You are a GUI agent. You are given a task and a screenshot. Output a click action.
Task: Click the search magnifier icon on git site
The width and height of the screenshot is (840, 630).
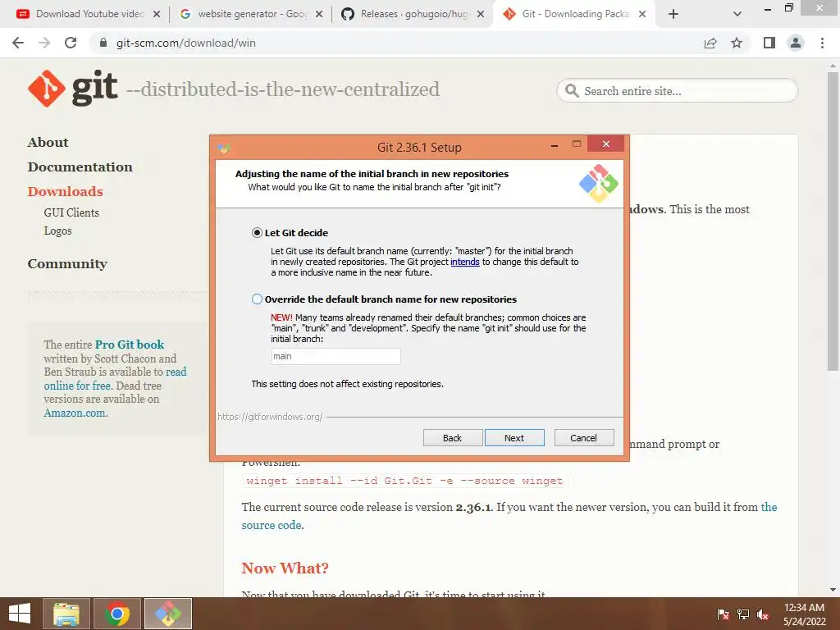(x=572, y=91)
